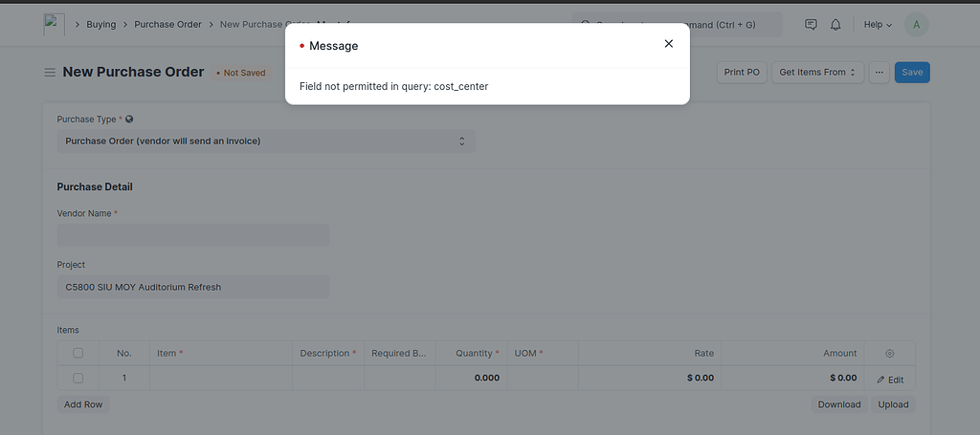This screenshot has height=435, width=980.
Task: Focus the Vendor Name input field
Action: click(193, 235)
